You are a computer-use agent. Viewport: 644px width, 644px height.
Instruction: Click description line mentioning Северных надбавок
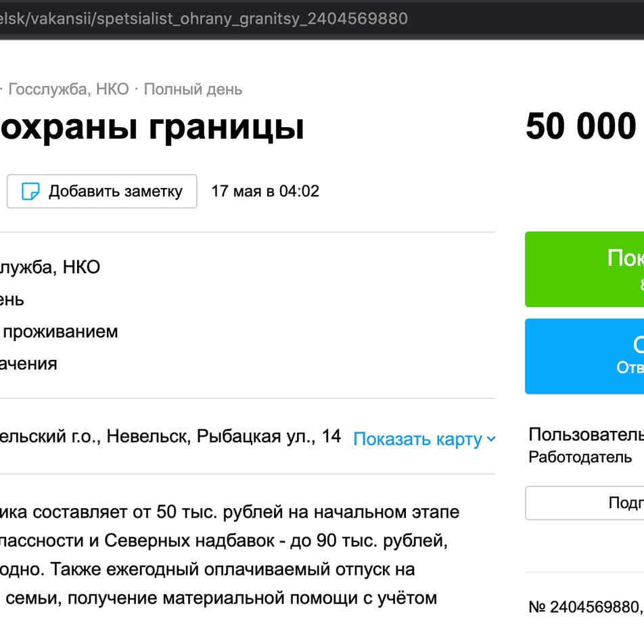pyautogui.click(x=224, y=540)
